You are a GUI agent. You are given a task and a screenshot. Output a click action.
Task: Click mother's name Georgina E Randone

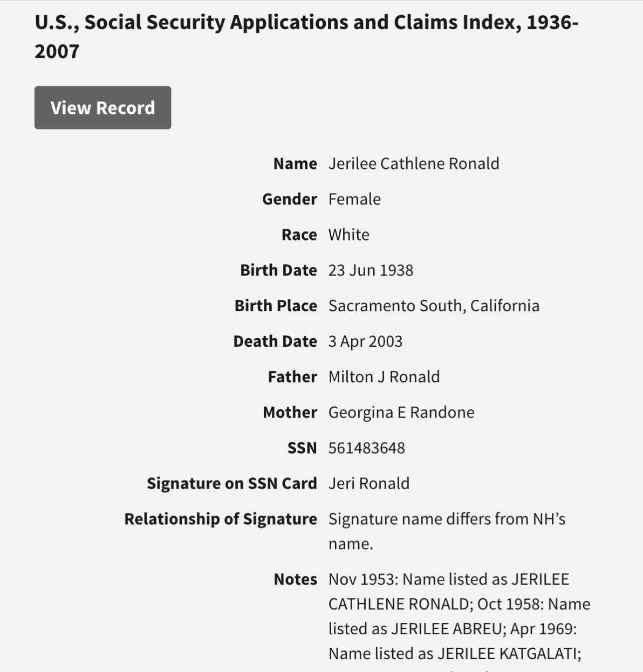tap(401, 413)
